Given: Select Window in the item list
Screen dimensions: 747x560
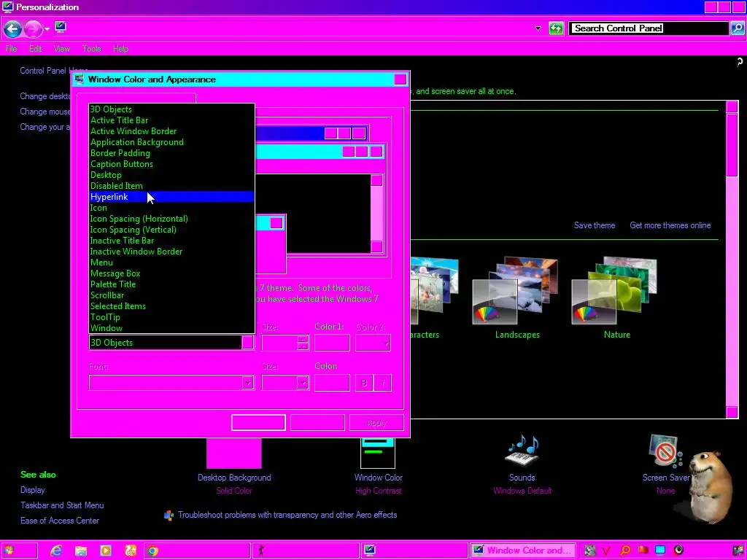Looking at the screenshot, I should click(171, 329).
